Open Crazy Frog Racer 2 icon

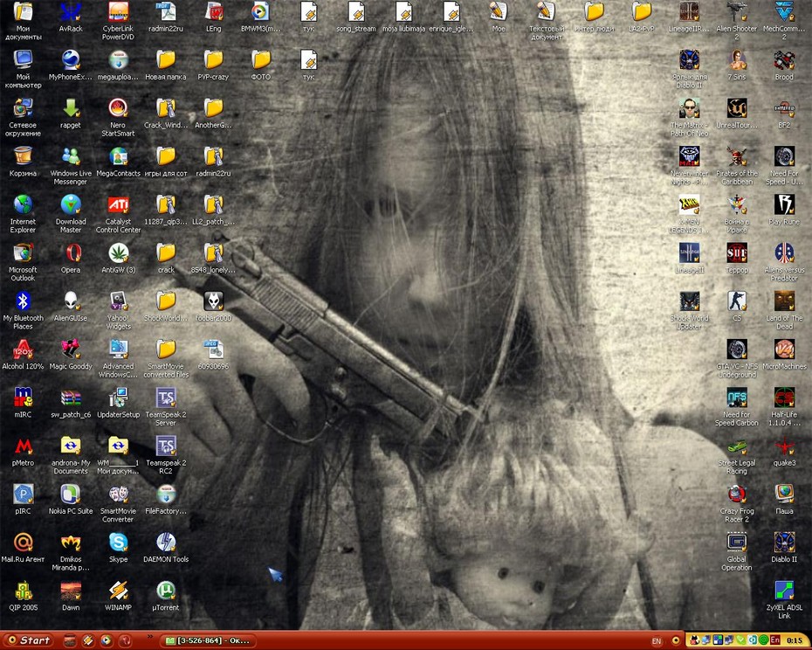pos(736,503)
